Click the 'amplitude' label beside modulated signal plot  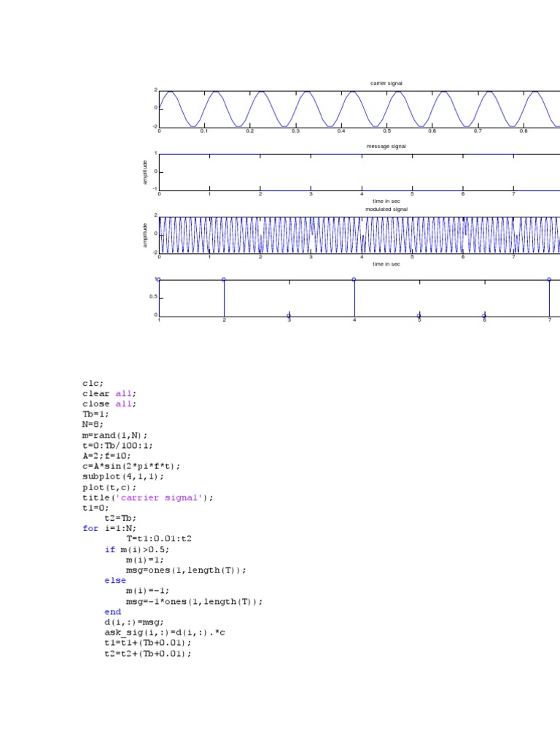pyautogui.click(x=146, y=235)
